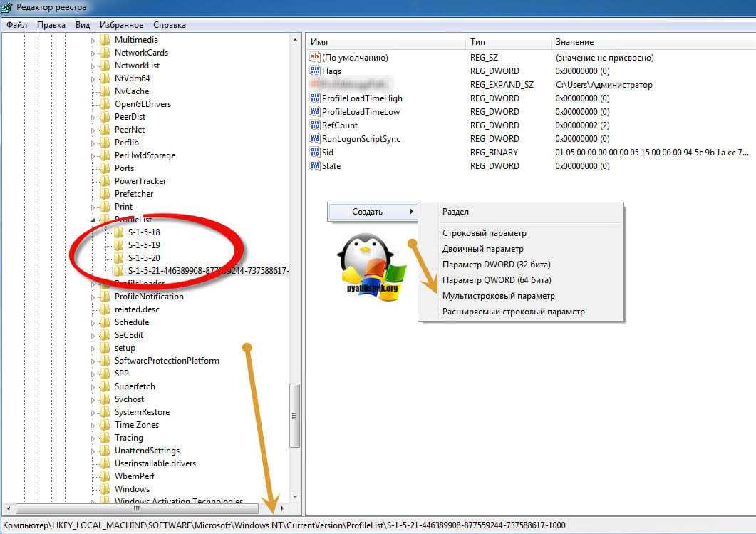The width and height of the screenshot is (756, 534).
Task: Expand the Multimedia key arrow
Action: [93, 41]
